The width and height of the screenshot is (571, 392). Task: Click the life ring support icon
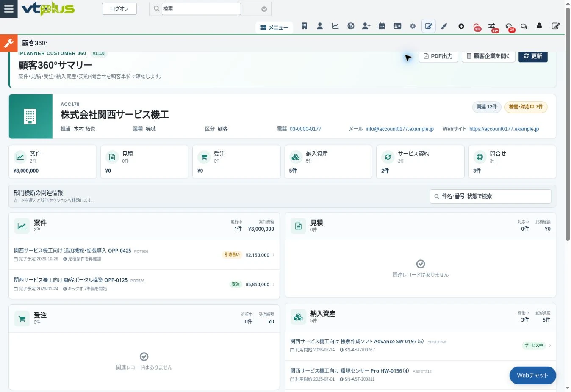click(x=351, y=26)
